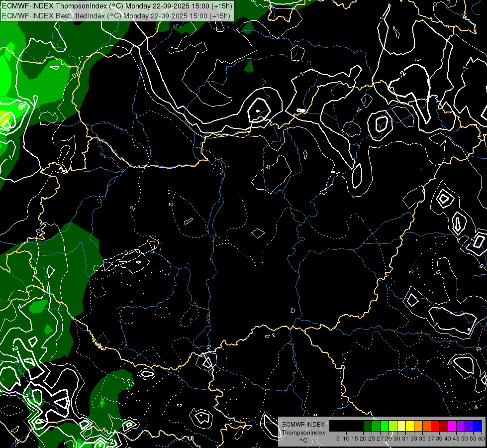
Task: Pick the dark red 39–40 legend swatch
Action: click(444, 426)
